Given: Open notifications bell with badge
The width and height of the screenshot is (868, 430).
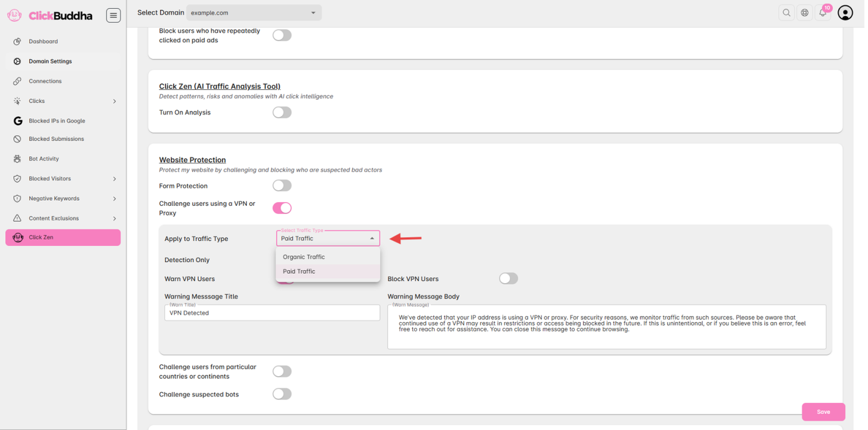Looking at the screenshot, I should (x=823, y=13).
